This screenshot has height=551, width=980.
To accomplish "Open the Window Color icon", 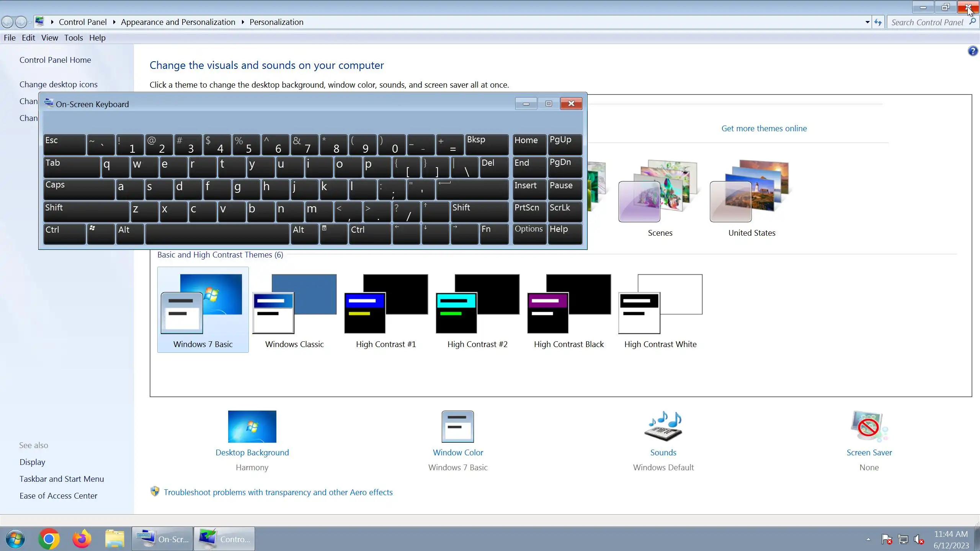I will [457, 427].
